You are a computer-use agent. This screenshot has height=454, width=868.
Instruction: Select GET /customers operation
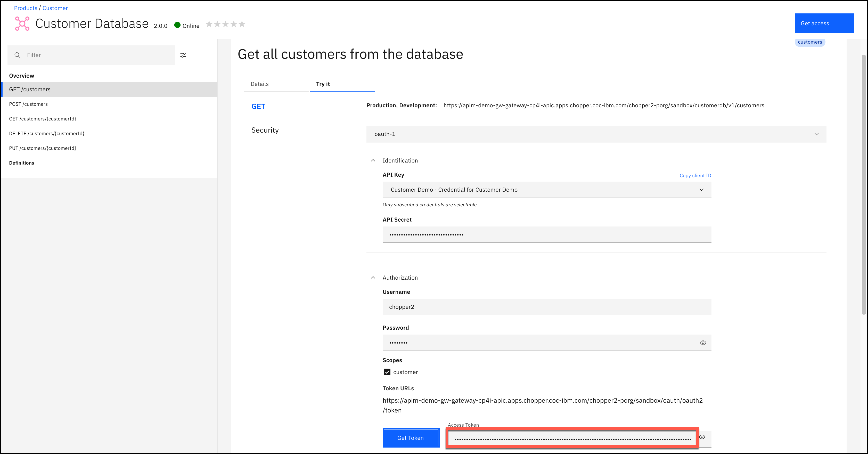pyautogui.click(x=109, y=89)
